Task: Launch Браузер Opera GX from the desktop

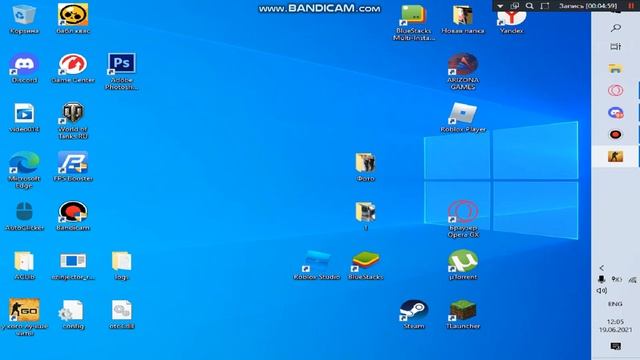Action: coord(463,219)
